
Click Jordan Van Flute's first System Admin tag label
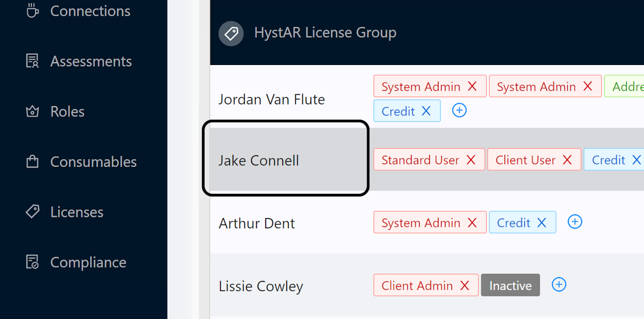(421, 86)
